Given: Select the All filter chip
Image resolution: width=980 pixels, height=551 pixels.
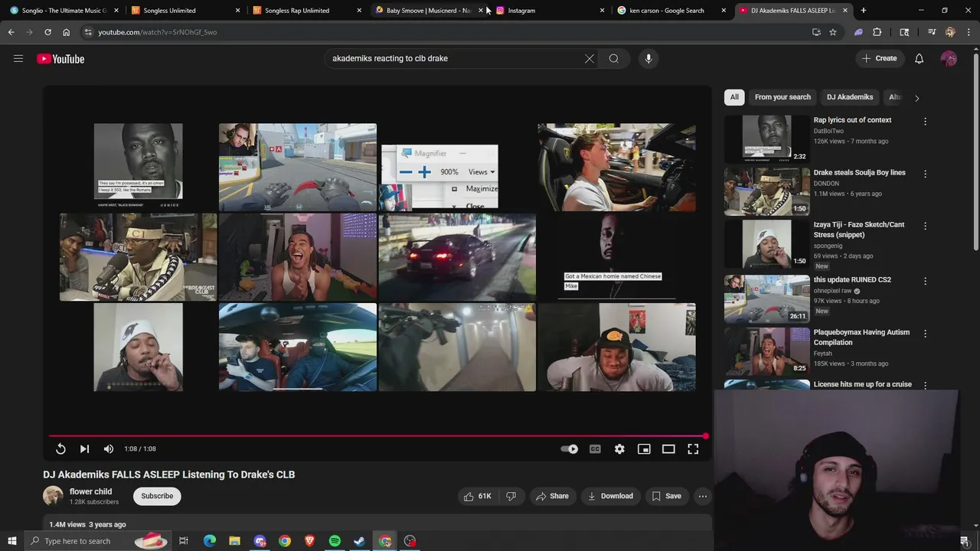Looking at the screenshot, I should [734, 97].
